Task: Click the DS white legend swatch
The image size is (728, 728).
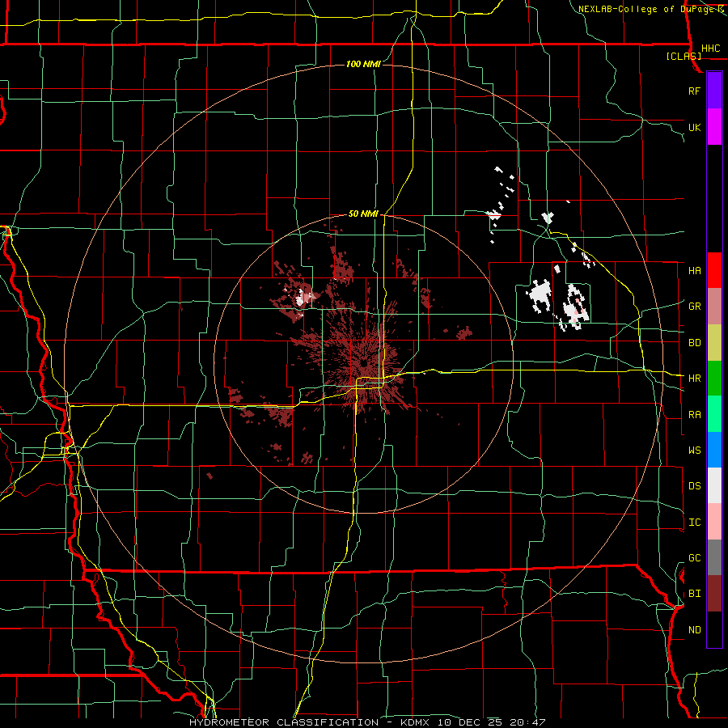Action: [714, 485]
